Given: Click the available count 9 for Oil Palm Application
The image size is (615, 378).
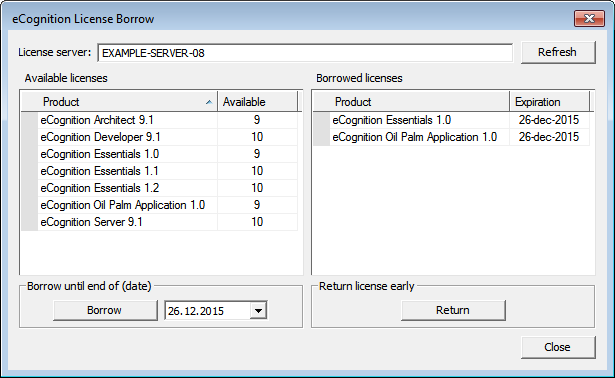Looking at the screenshot, I should (257, 205).
